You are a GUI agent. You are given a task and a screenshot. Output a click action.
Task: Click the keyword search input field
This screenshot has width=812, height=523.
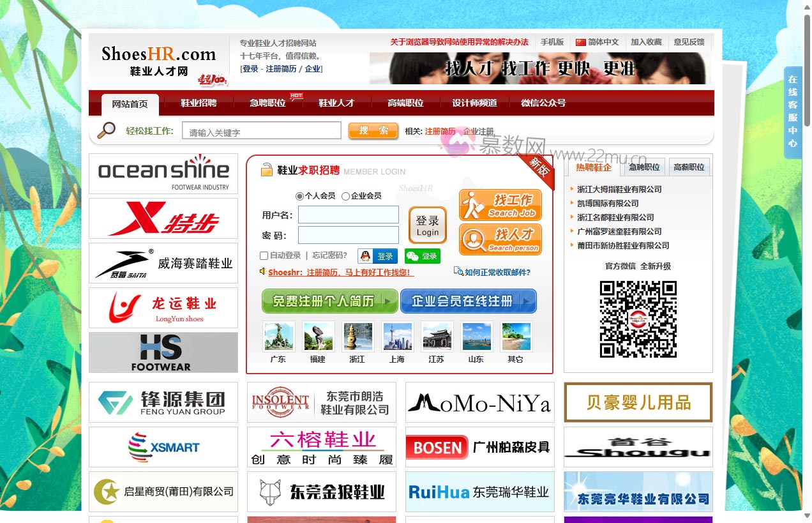[x=262, y=130]
